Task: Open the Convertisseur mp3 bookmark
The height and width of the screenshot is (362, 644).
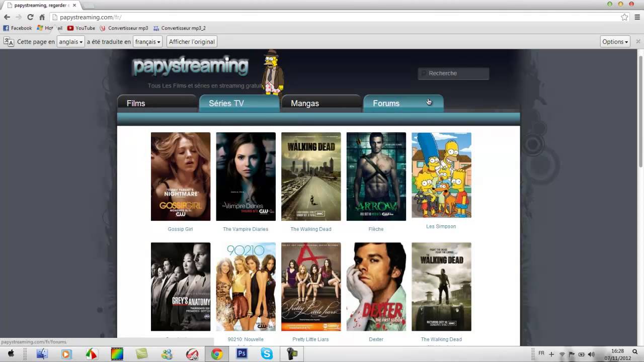Action: [x=124, y=28]
